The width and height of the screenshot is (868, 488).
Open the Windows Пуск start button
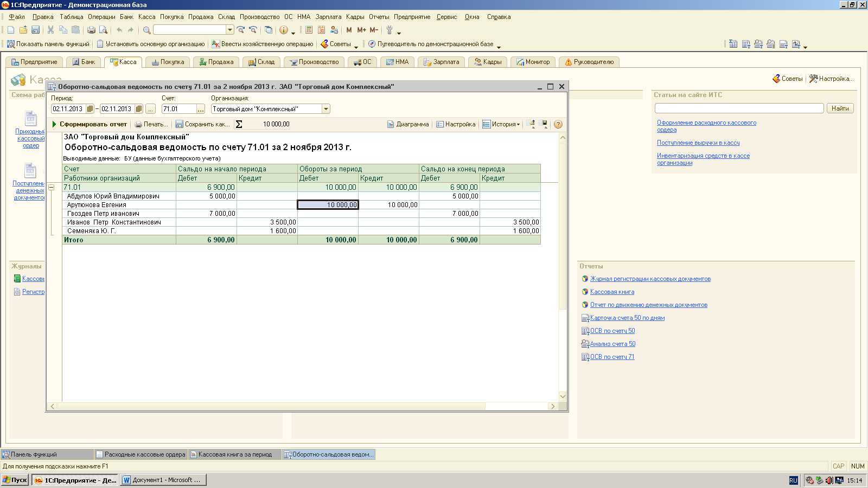tap(15, 480)
